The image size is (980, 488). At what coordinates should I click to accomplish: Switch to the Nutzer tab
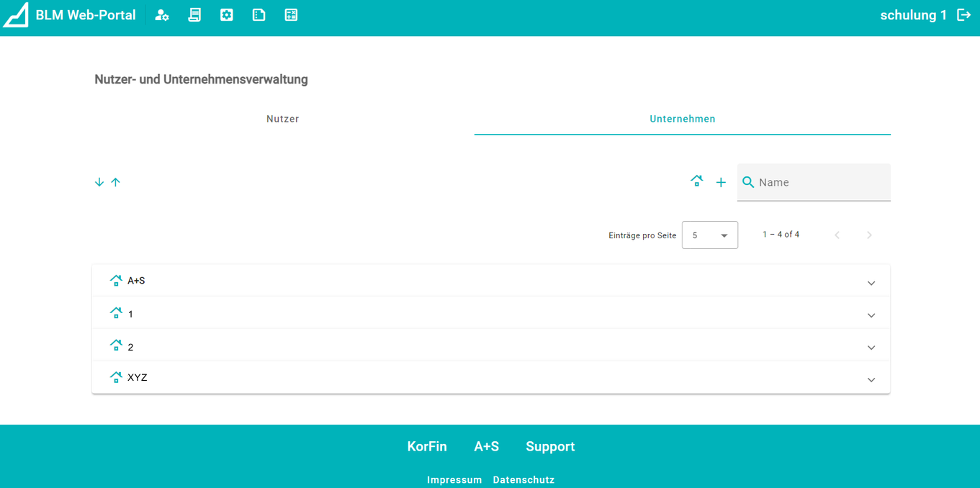click(282, 119)
